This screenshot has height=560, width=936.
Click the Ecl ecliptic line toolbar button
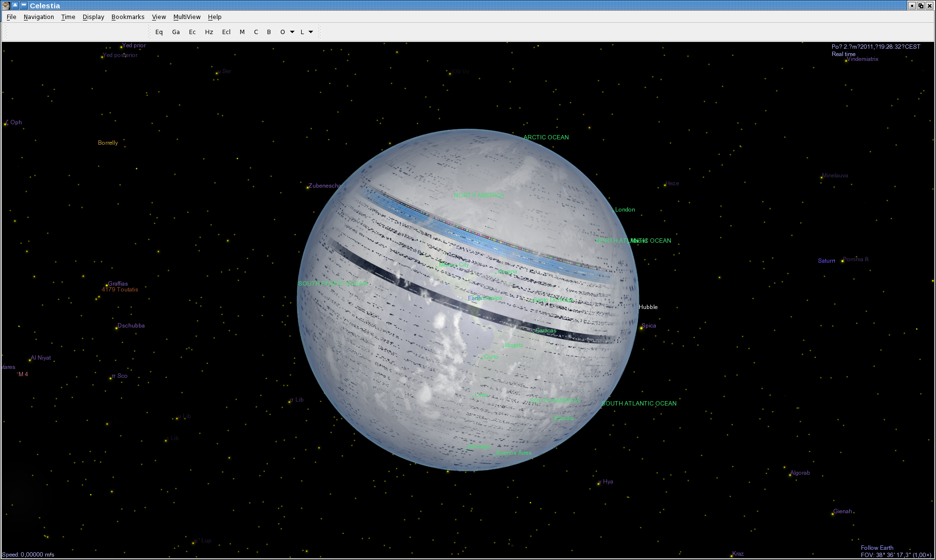(226, 32)
